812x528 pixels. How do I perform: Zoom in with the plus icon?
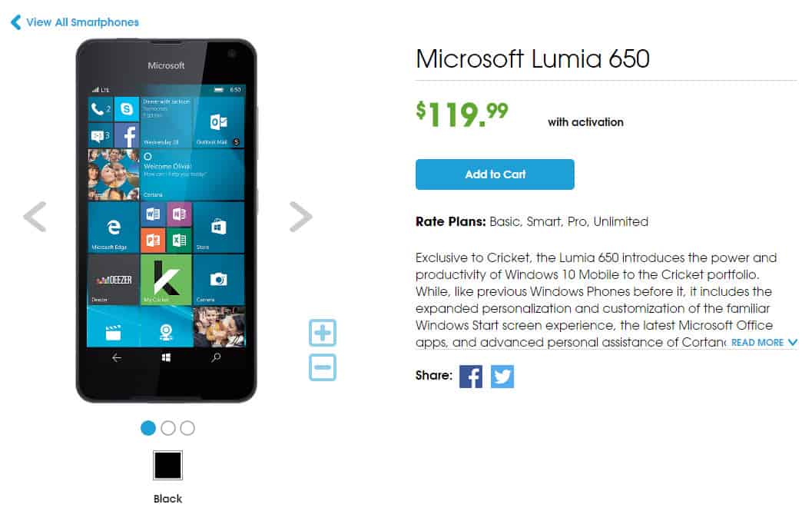(322, 333)
